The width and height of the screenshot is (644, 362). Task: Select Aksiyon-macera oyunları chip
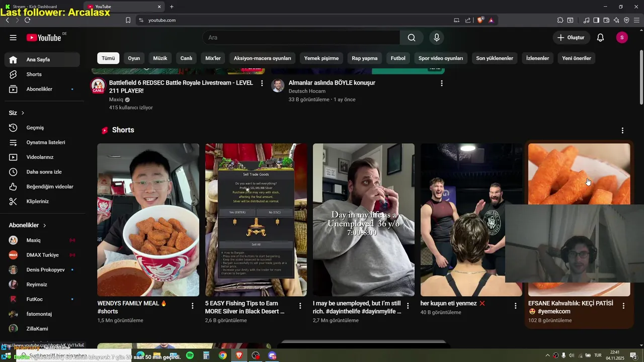click(x=263, y=58)
